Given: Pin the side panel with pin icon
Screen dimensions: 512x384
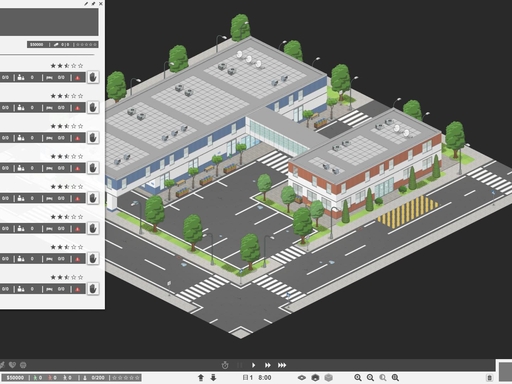Looking at the screenshot, I should [x=93, y=4].
